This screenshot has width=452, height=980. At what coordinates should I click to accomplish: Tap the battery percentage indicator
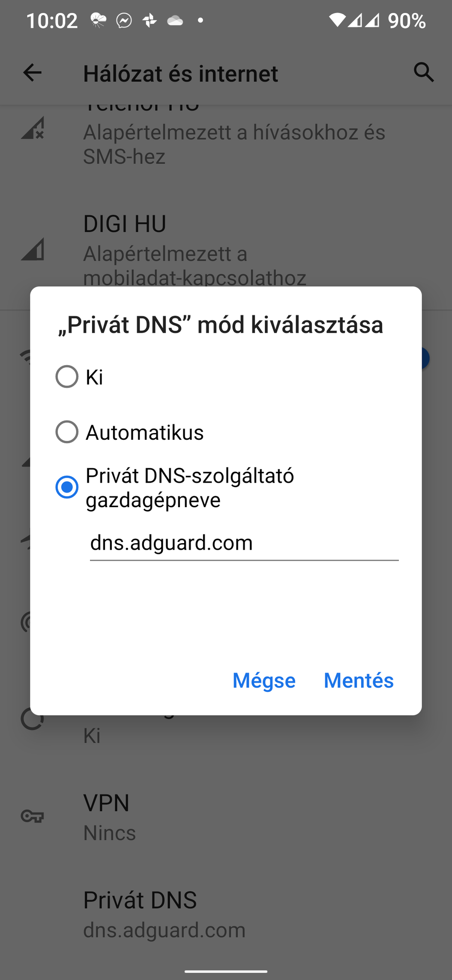pyautogui.click(x=407, y=21)
